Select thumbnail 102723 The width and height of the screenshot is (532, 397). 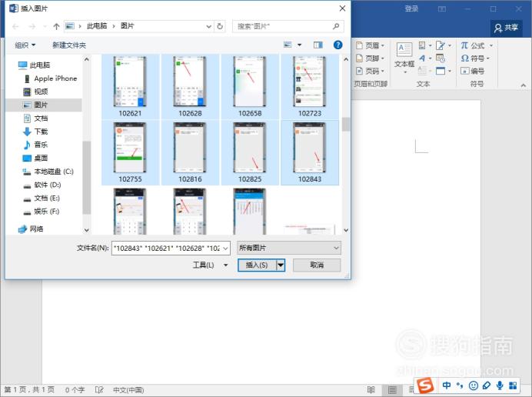[310, 87]
